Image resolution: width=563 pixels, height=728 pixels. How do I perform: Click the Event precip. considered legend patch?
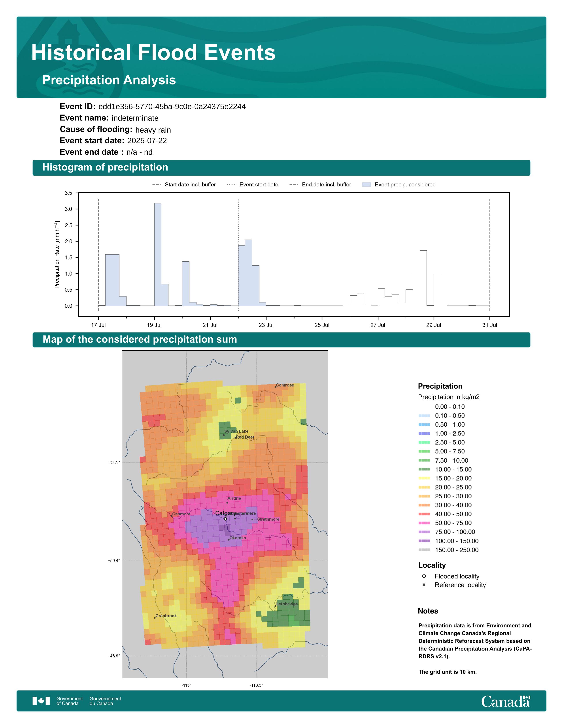[x=366, y=185]
